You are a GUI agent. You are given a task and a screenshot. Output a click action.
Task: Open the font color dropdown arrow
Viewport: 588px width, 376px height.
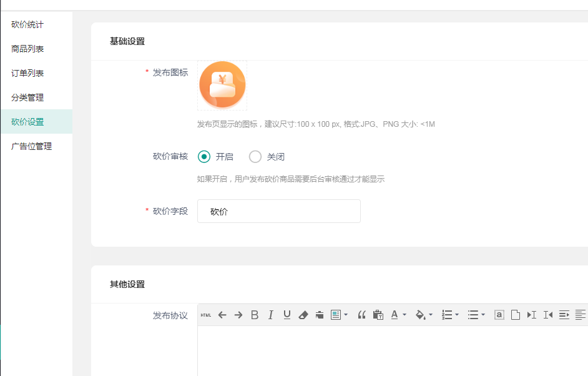tap(404, 315)
